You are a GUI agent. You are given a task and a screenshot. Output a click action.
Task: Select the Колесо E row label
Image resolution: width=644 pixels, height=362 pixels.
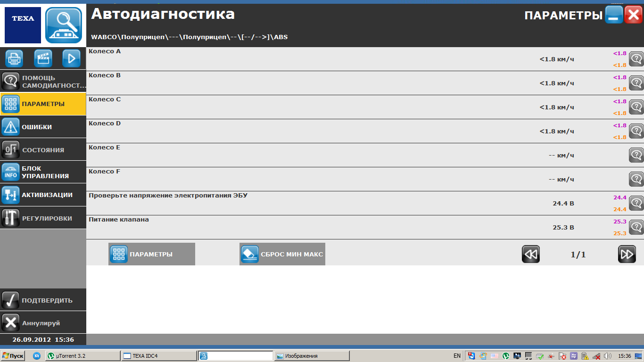point(105,147)
